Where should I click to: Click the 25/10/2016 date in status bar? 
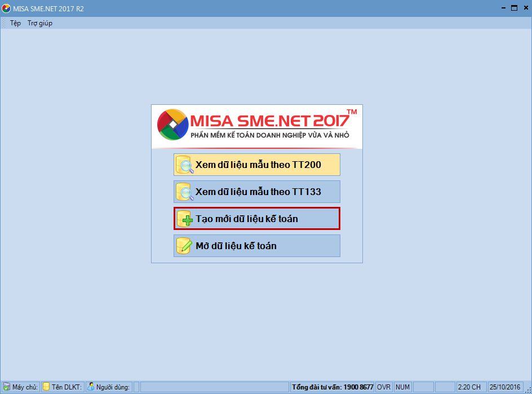(x=505, y=387)
